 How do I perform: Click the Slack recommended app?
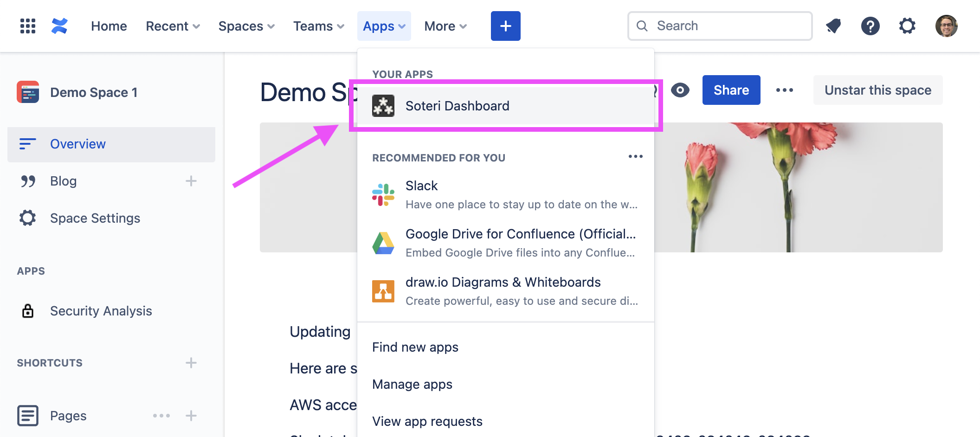pyautogui.click(x=506, y=195)
